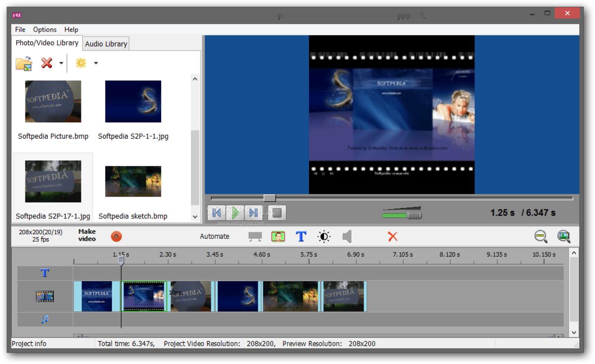Click the fit timeline to window icon
The width and height of the screenshot is (595, 364).
[x=564, y=236]
